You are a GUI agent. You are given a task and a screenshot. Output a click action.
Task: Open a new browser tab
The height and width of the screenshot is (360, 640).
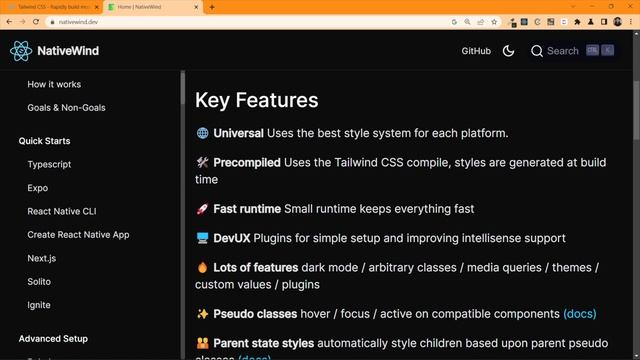(x=212, y=7)
